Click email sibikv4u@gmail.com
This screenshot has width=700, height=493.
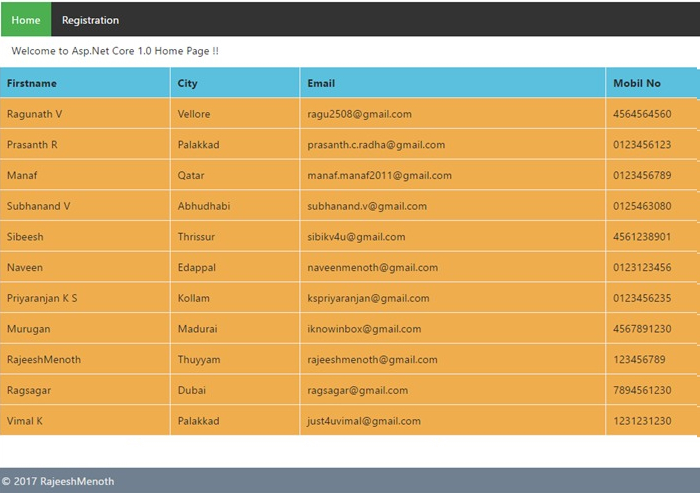point(356,237)
